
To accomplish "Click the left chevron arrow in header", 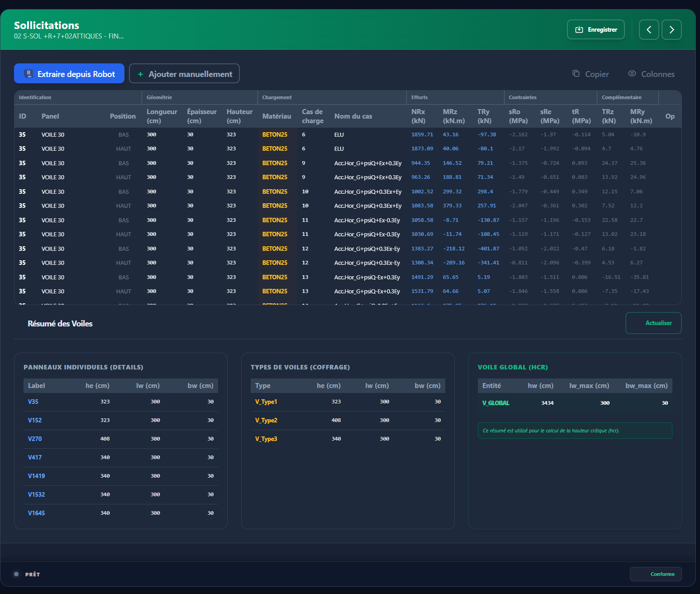I will [649, 29].
